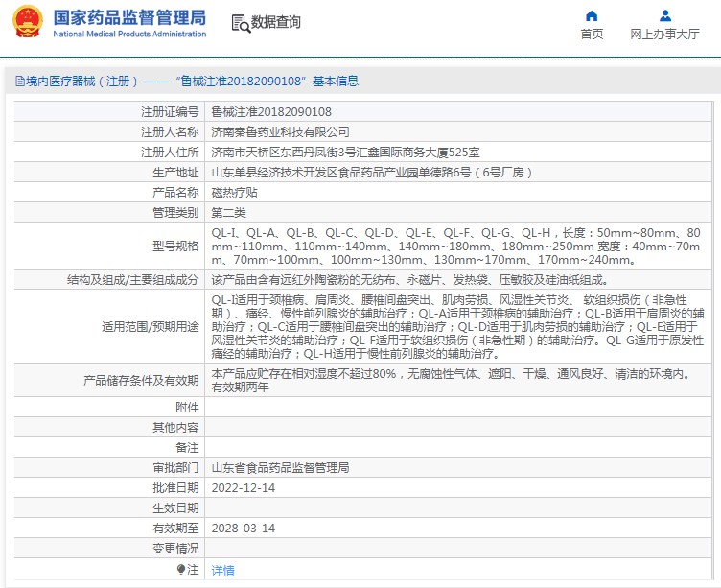Open 网上办事大厅 online service hall
721x588 pixels.
(664, 34)
